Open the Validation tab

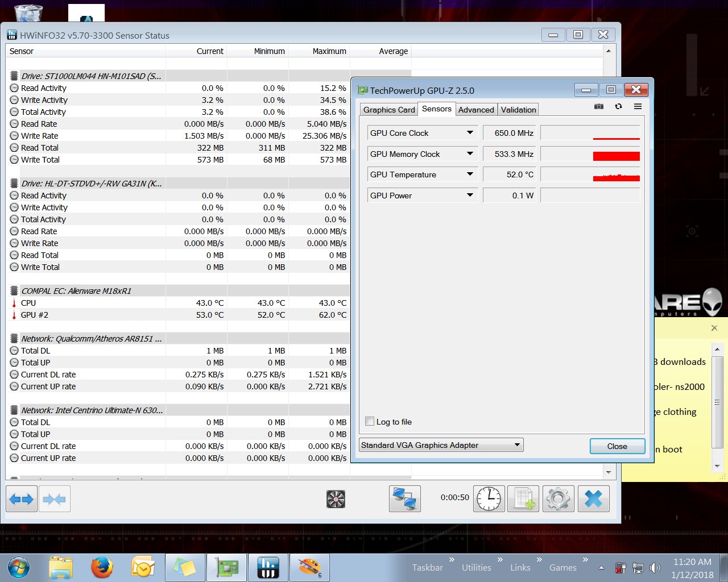[x=518, y=110]
